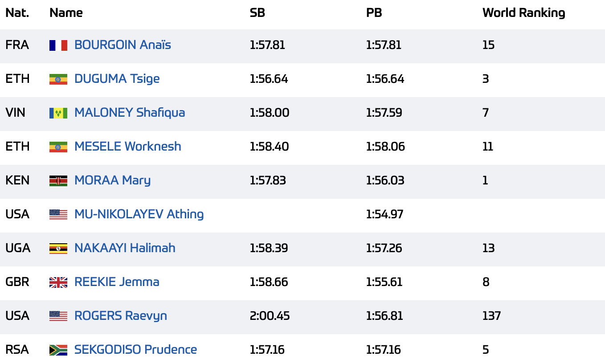This screenshot has height=364, width=605.
Task: Click the Union Jack flag icon
Action: pos(58,282)
